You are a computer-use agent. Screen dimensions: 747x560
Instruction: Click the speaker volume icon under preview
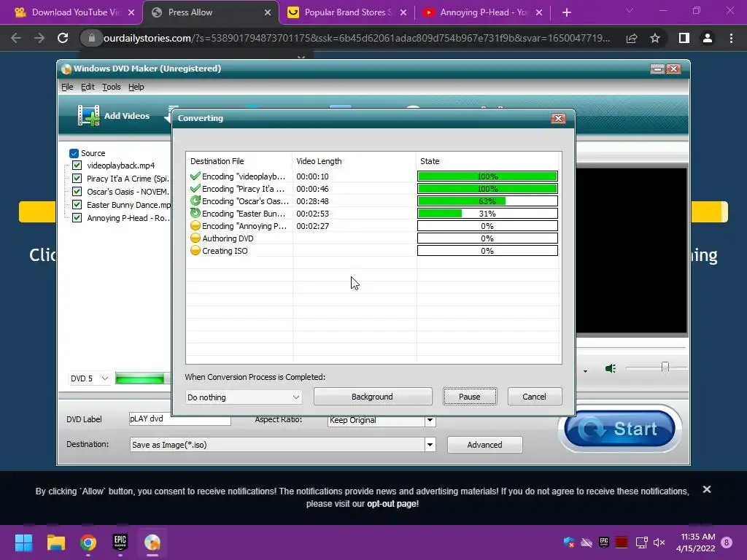611,368
